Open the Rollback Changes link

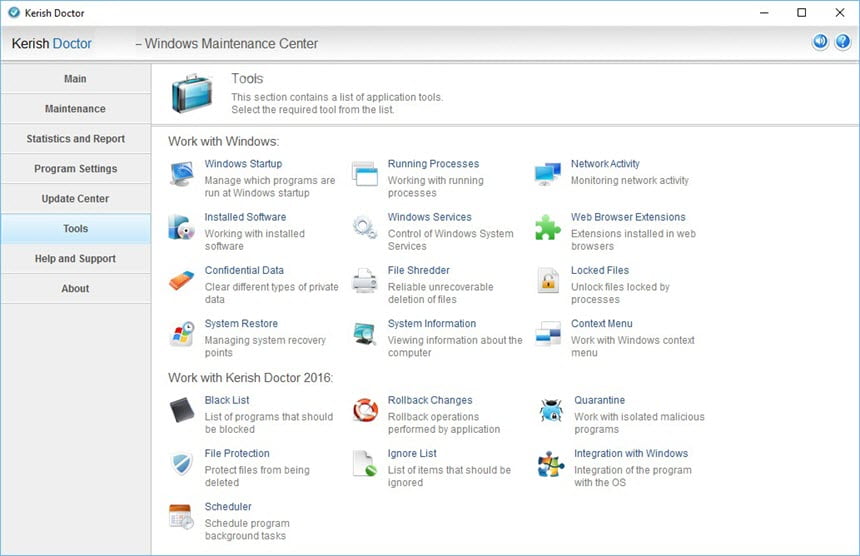[430, 400]
